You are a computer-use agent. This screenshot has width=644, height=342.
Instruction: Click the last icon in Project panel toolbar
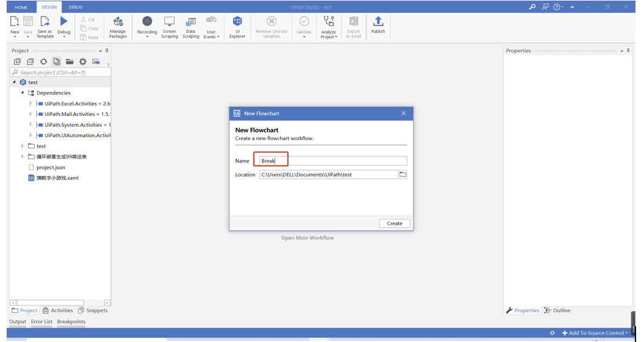pyautogui.click(x=96, y=62)
